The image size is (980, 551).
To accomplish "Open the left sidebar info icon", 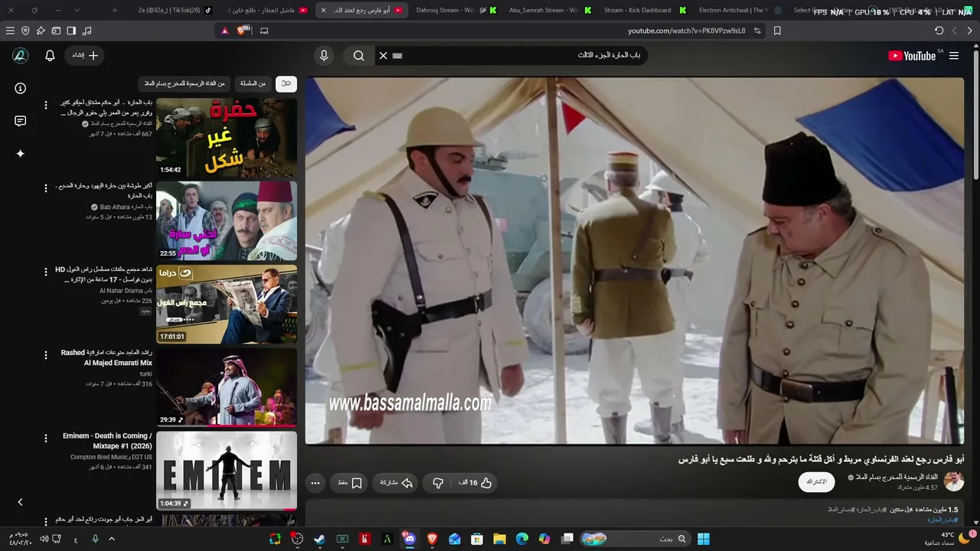I will (21, 88).
